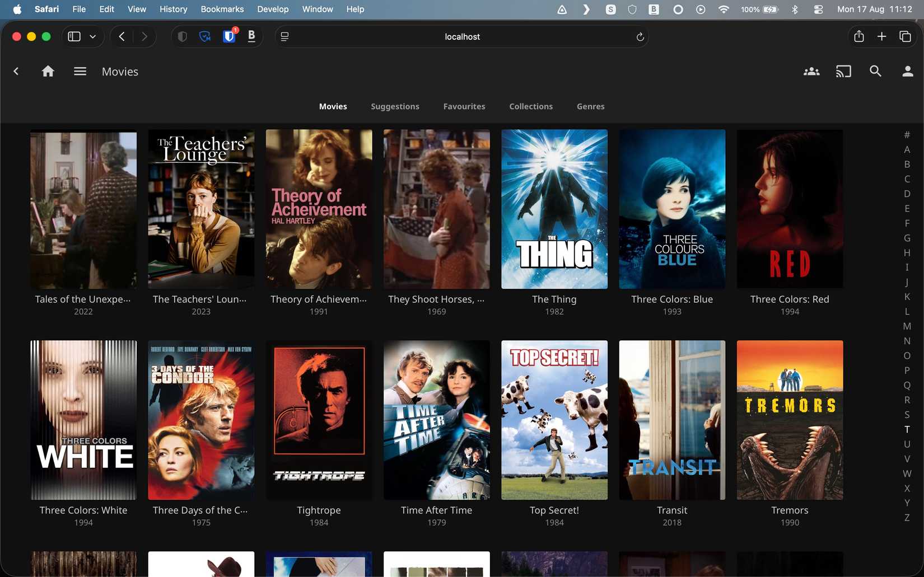This screenshot has width=924, height=577.
Task: Switch to the Genres tab
Action: (x=591, y=106)
